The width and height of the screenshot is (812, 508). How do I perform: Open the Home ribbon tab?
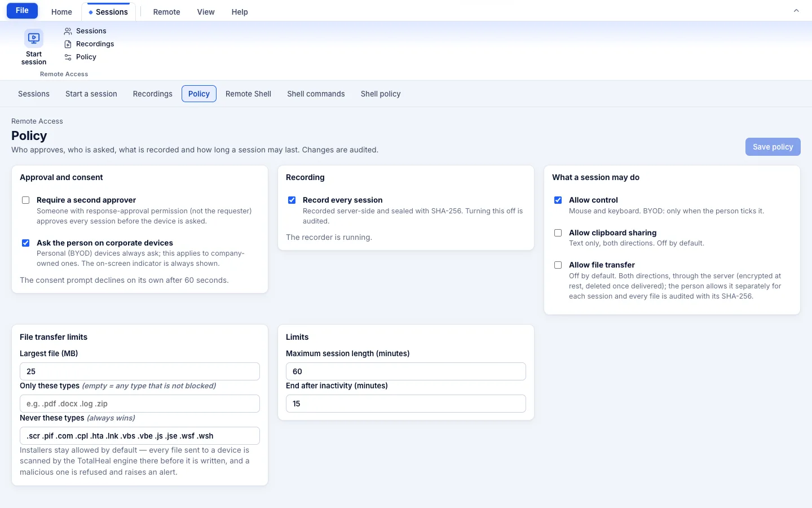tap(61, 12)
